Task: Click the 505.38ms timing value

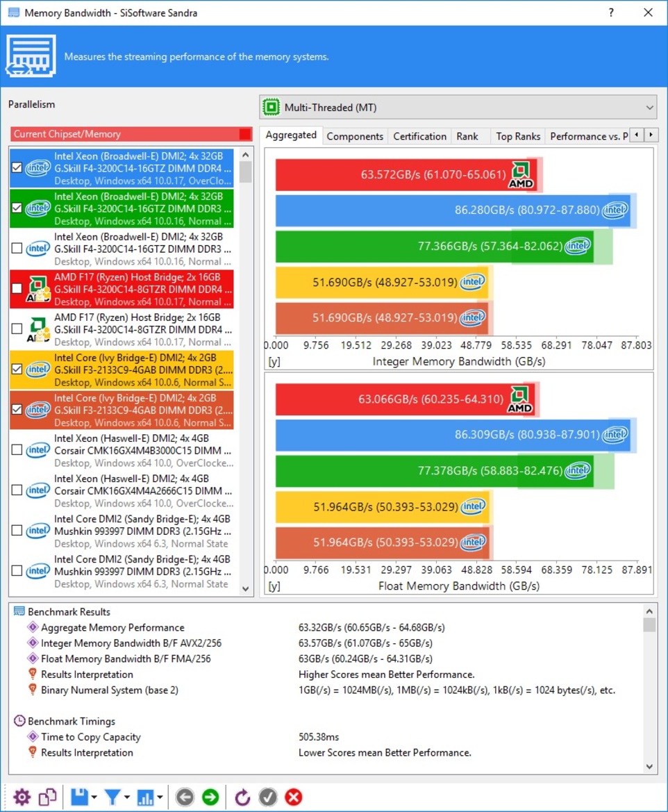Action: click(x=319, y=736)
